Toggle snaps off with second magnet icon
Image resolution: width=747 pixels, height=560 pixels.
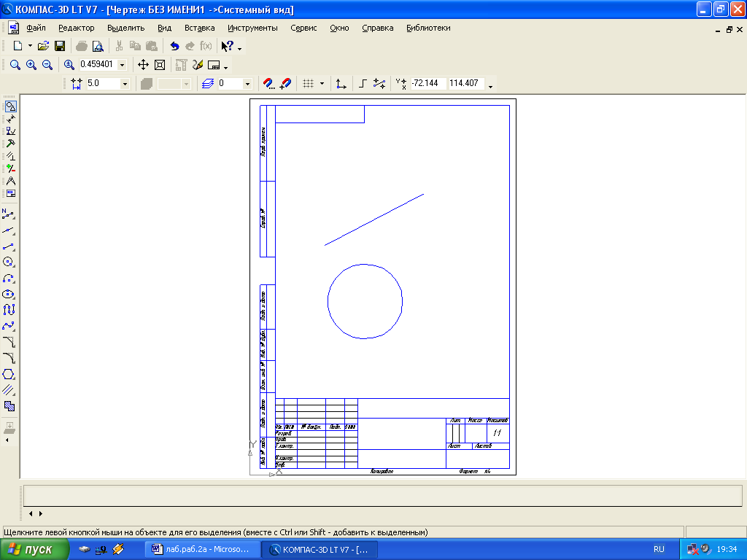click(x=285, y=84)
